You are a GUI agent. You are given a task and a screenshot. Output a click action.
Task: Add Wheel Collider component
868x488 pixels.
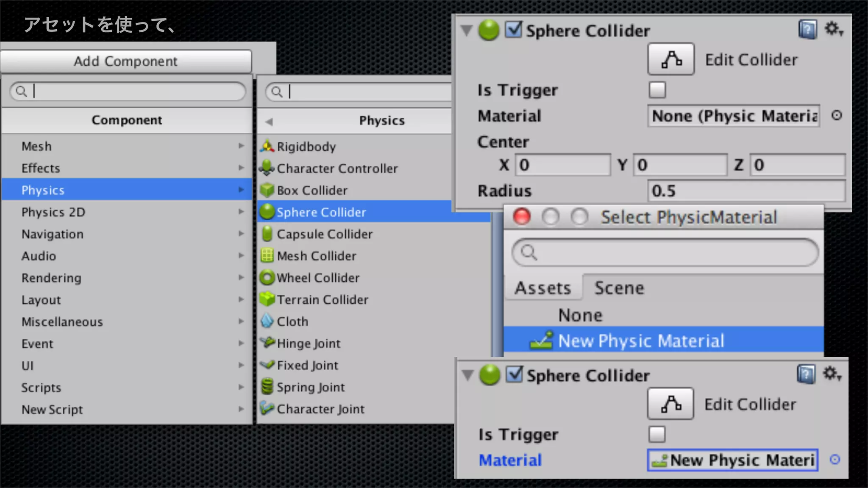click(x=318, y=278)
